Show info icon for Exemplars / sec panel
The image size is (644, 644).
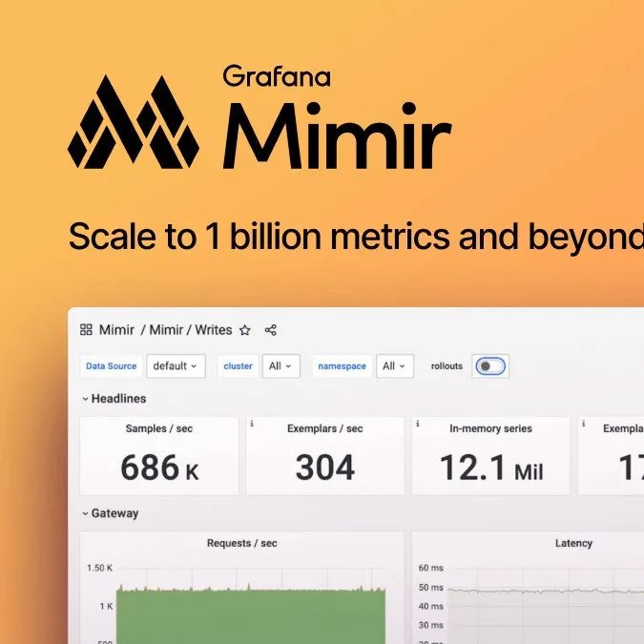coord(252,424)
